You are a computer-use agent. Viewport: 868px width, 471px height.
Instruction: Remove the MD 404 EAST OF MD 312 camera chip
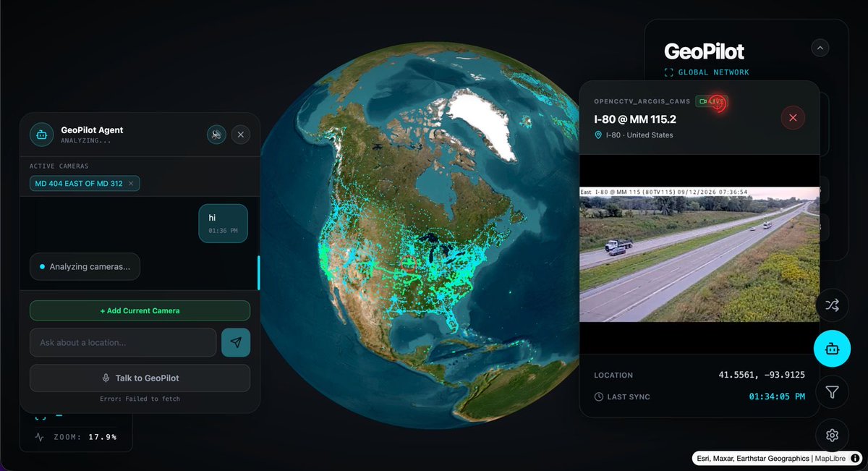coord(131,184)
